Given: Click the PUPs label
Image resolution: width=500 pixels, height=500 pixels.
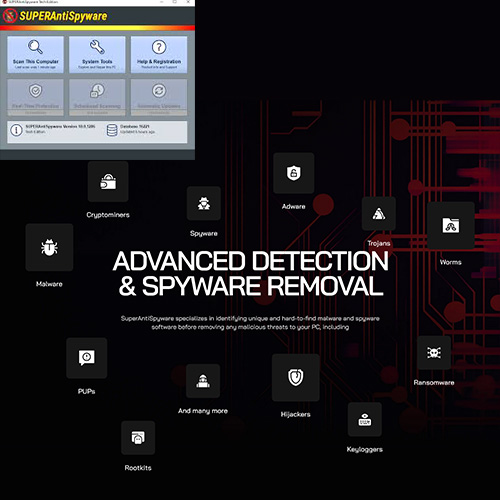Looking at the screenshot, I should (x=87, y=391).
